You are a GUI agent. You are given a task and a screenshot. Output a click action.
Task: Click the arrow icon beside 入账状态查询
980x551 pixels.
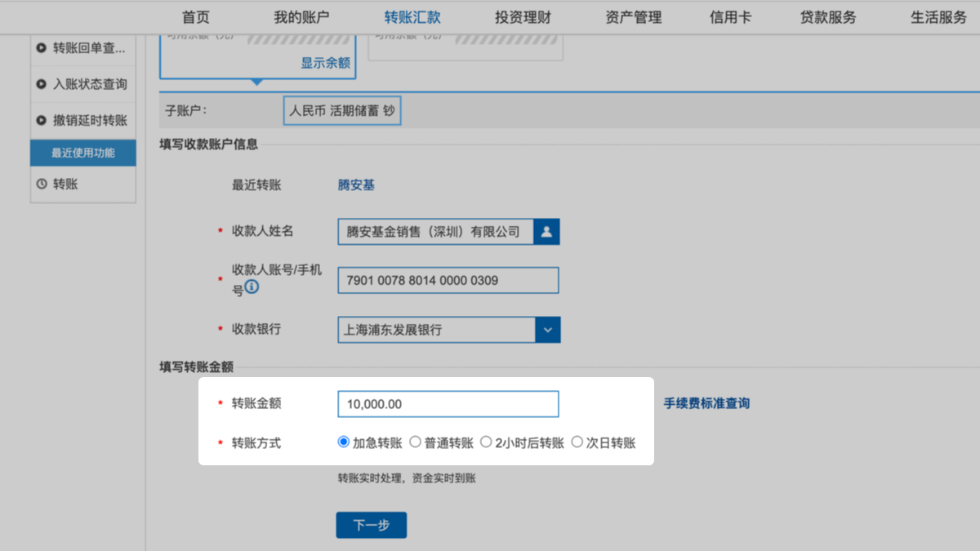point(42,84)
